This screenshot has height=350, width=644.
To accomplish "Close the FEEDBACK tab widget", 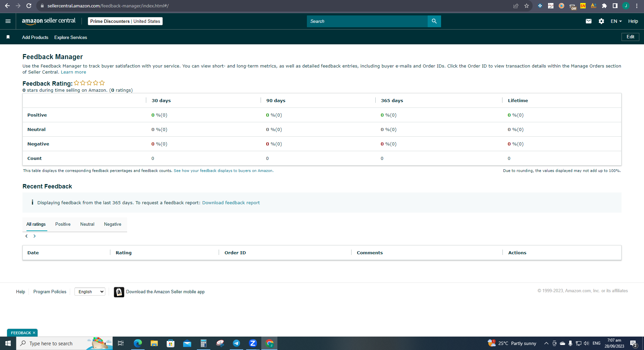I will (x=34, y=333).
